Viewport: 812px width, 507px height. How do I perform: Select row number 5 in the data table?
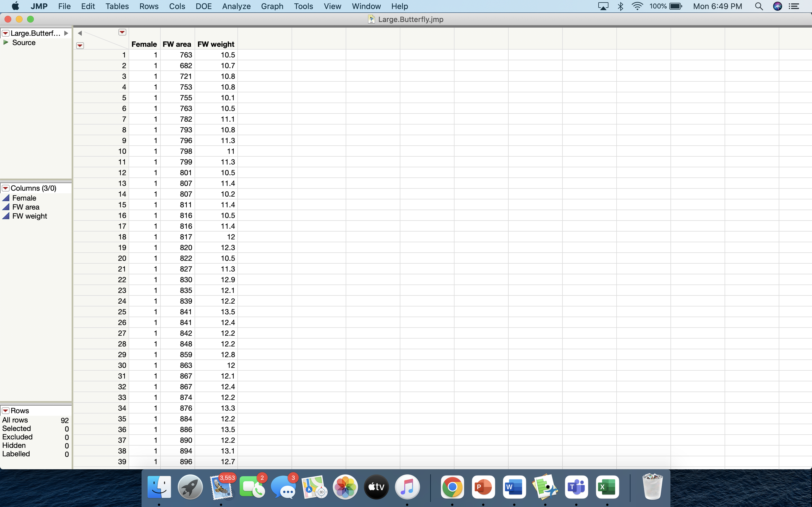click(x=124, y=97)
